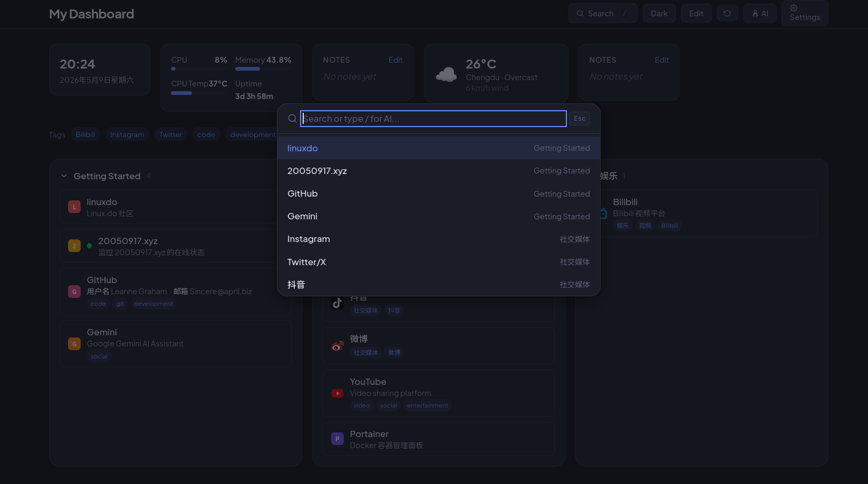Collapse the Getting Started section chevron
Image resolution: width=868 pixels, height=484 pixels.
(x=64, y=176)
